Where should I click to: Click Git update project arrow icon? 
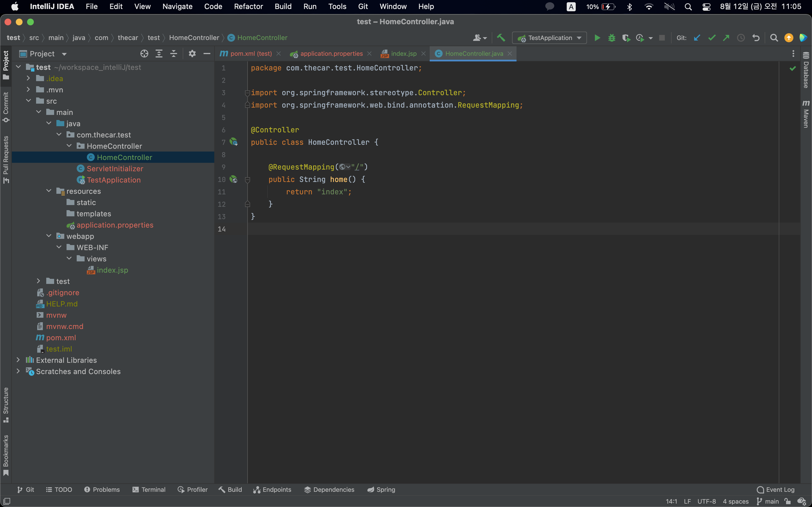(x=697, y=38)
